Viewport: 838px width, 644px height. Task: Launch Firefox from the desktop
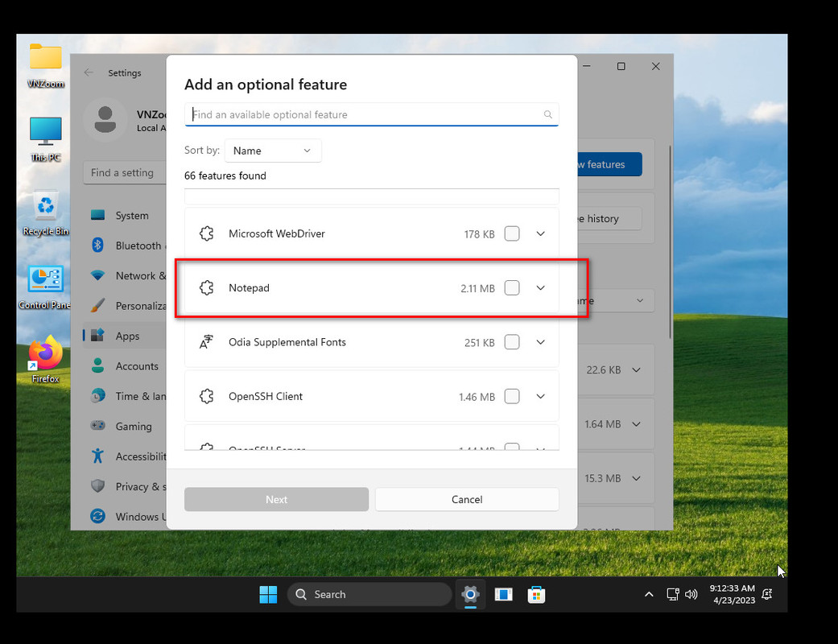[x=45, y=359]
